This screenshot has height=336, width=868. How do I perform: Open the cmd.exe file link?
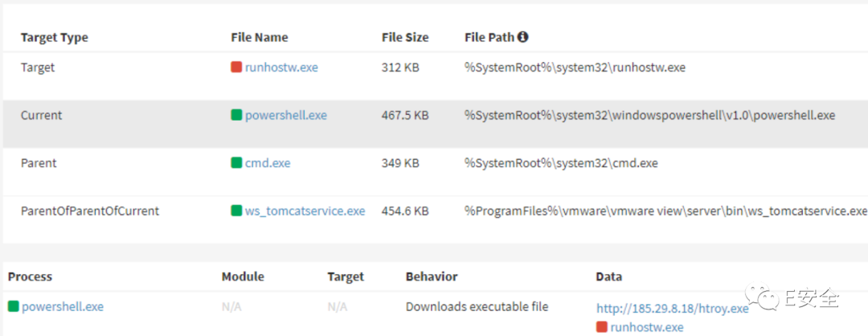[268, 162]
